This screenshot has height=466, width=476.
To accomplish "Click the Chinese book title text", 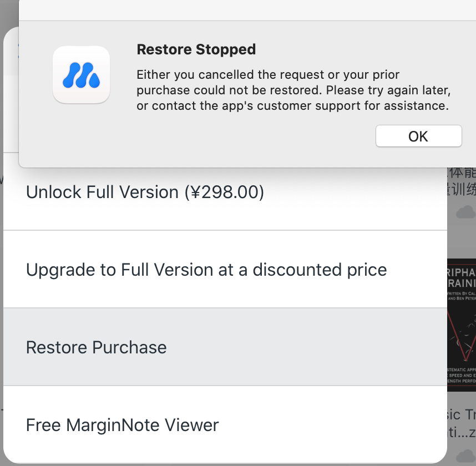I will click(462, 181).
